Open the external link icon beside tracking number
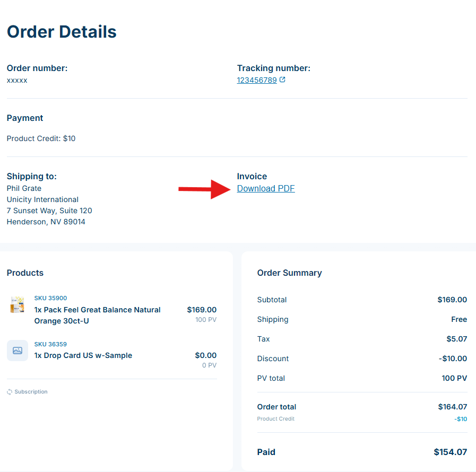The height and width of the screenshot is (472, 476). (x=283, y=80)
